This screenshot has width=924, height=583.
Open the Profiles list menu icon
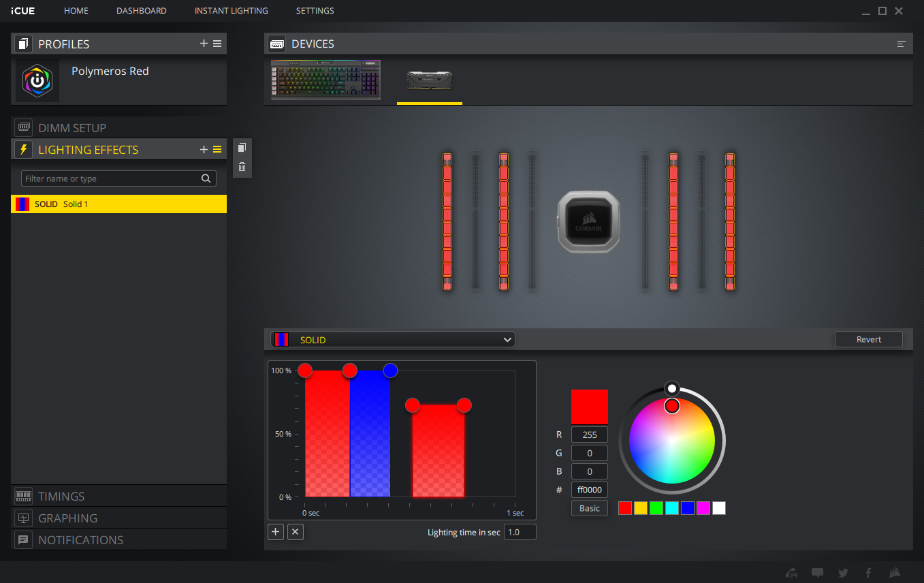click(x=217, y=44)
